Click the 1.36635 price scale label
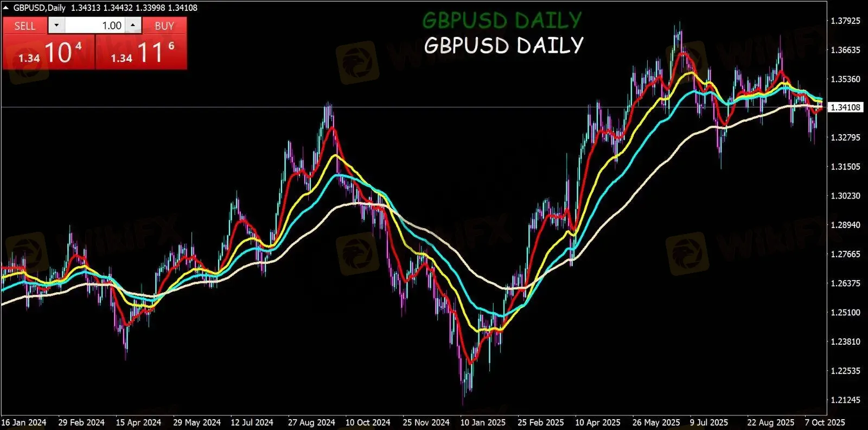Image resolution: width=868 pixels, height=430 pixels. pos(846,50)
